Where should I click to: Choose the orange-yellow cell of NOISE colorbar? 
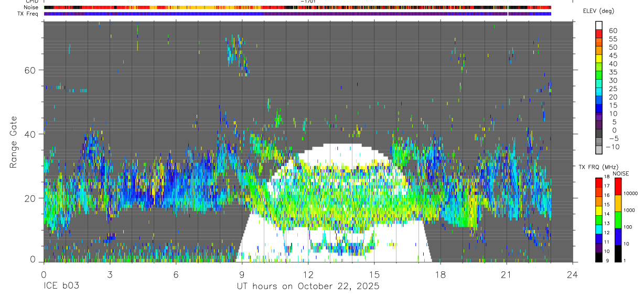tap(618, 203)
